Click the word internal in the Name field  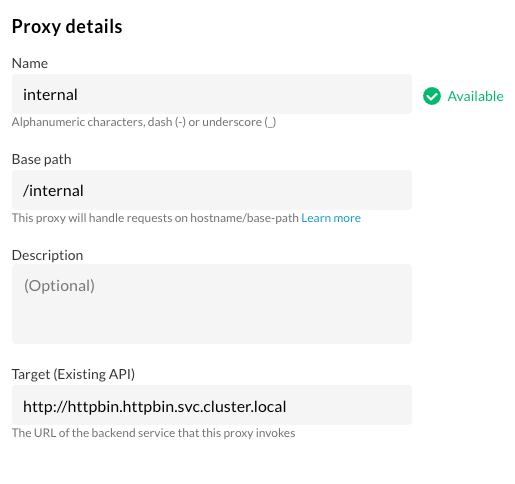50,95
